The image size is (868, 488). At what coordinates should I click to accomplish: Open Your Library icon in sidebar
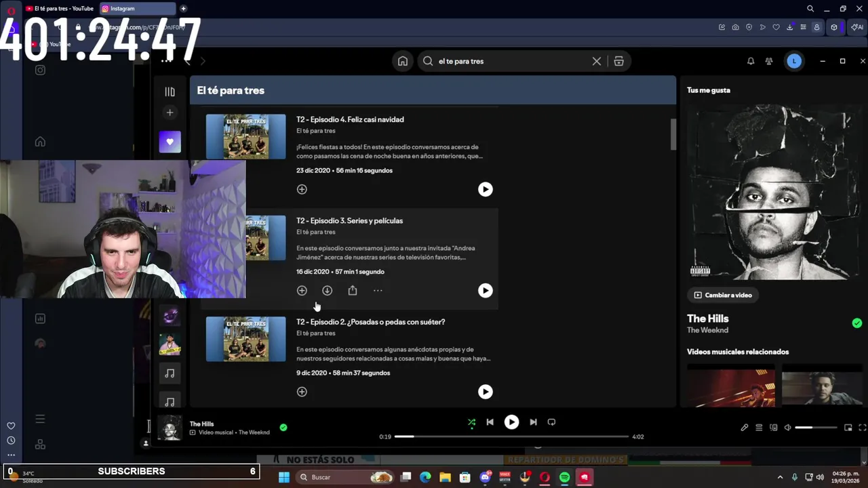point(170,91)
